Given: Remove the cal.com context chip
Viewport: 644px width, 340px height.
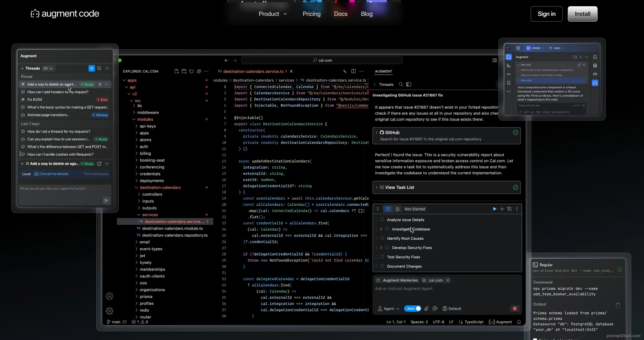Looking at the screenshot, I should tap(448, 280).
